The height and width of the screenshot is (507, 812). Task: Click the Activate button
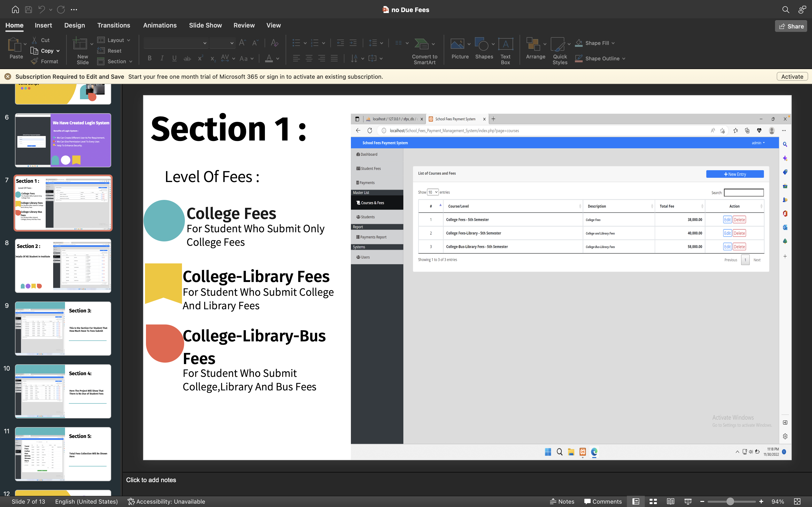(792, 77)
